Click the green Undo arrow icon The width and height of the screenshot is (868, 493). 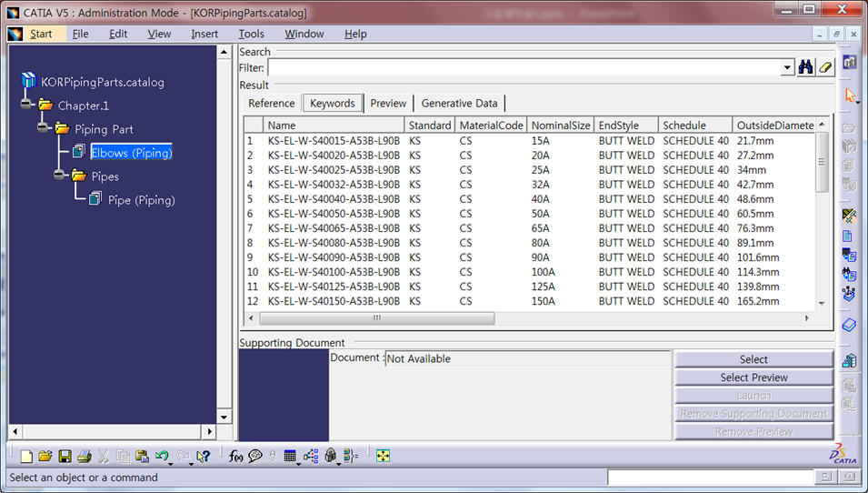click(162, 456)
